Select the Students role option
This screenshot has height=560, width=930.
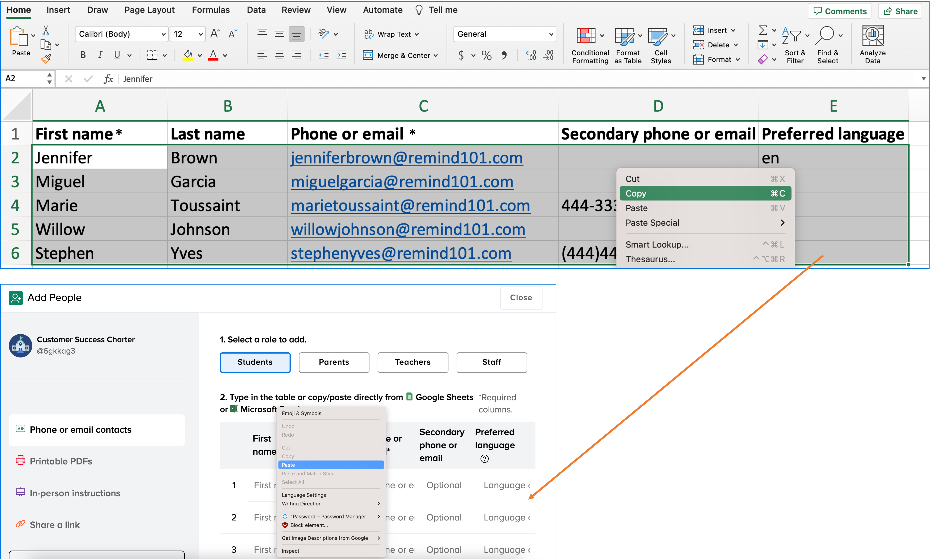255,362
